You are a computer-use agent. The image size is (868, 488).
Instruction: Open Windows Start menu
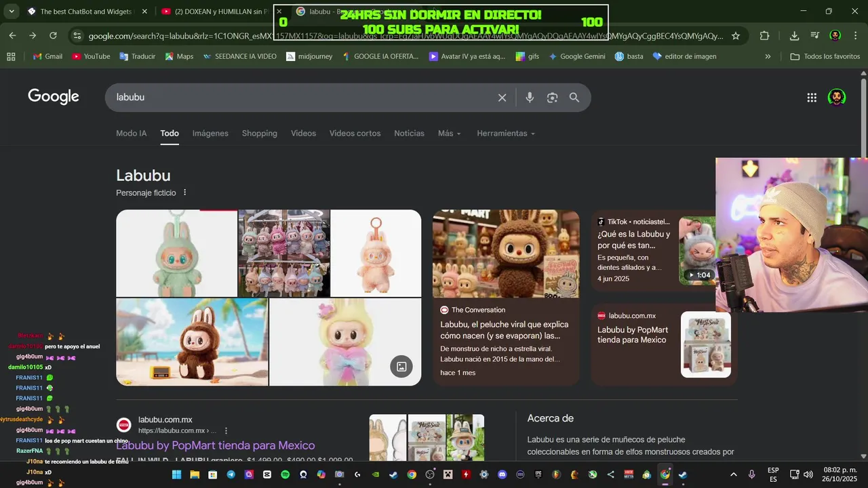pos(176,475)
